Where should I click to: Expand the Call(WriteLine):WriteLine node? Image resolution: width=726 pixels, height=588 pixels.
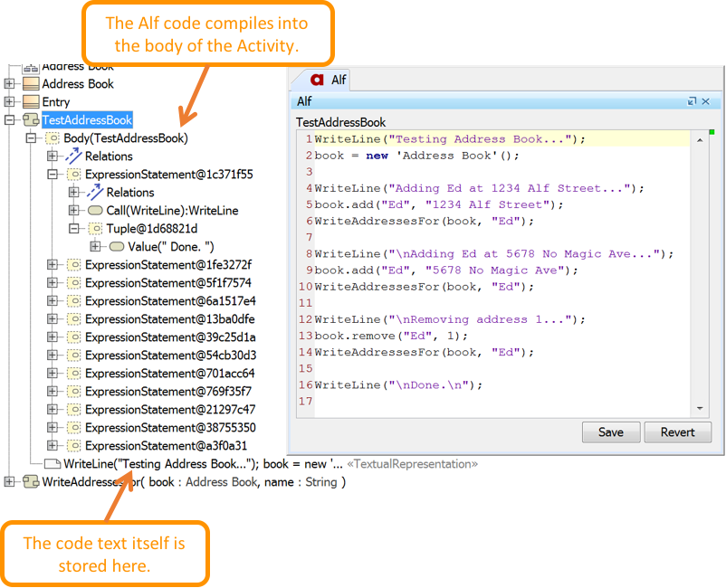tap(73, 211)
